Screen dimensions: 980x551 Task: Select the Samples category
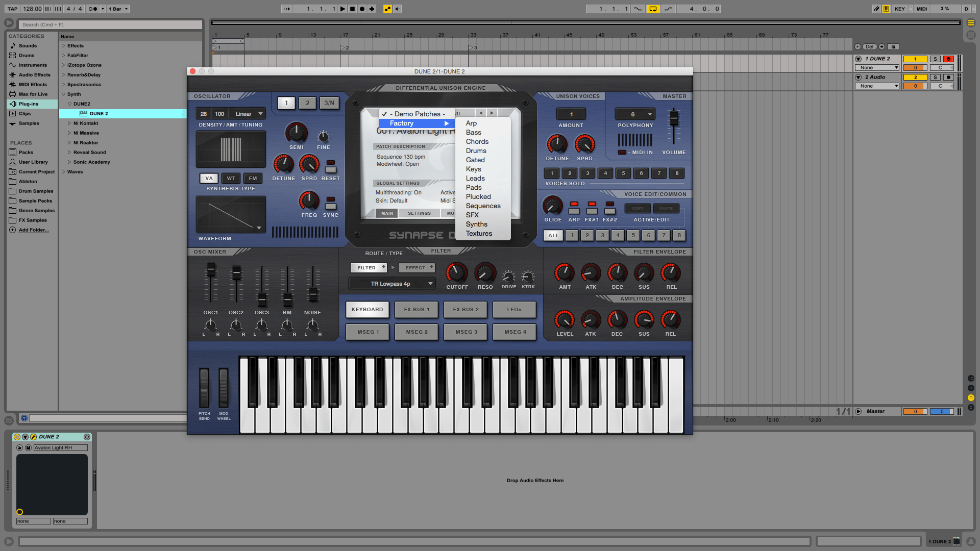coord(29,123)
